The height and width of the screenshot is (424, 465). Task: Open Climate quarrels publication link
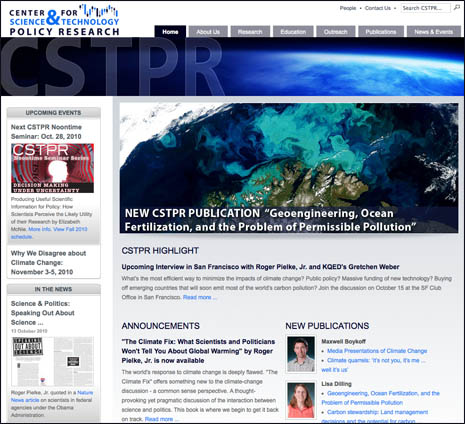click(373, 365)
